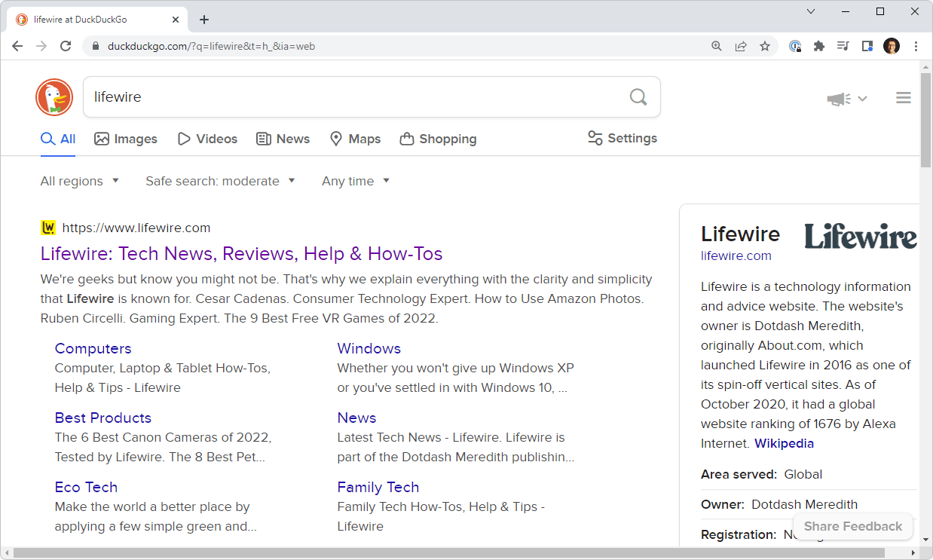Open the hamburger side menu

904,98
